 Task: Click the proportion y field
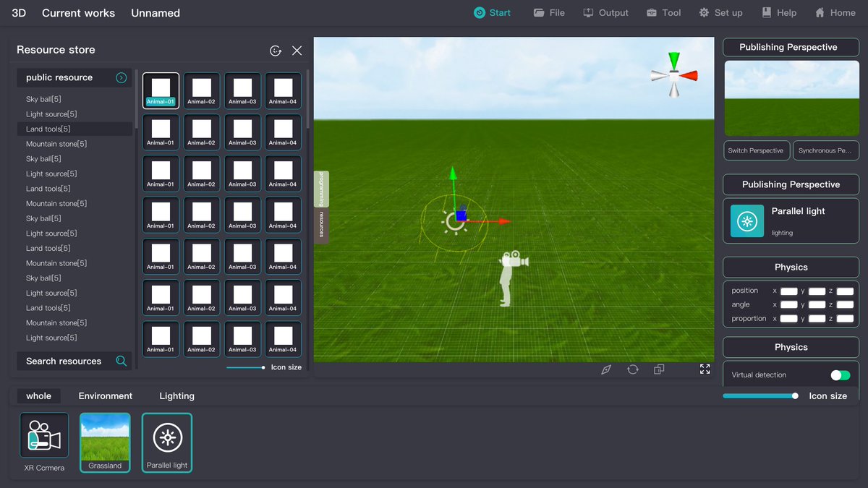click(x=817, y=318)
